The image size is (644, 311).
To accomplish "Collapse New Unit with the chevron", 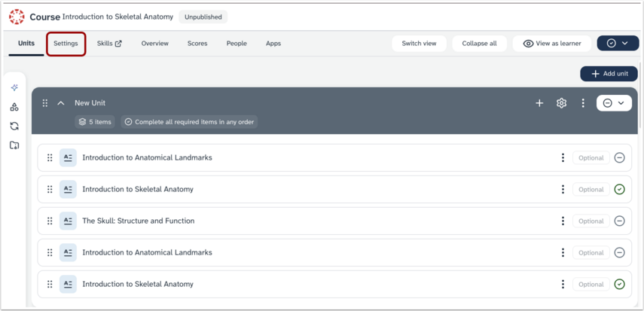I will tap(61, 103).
